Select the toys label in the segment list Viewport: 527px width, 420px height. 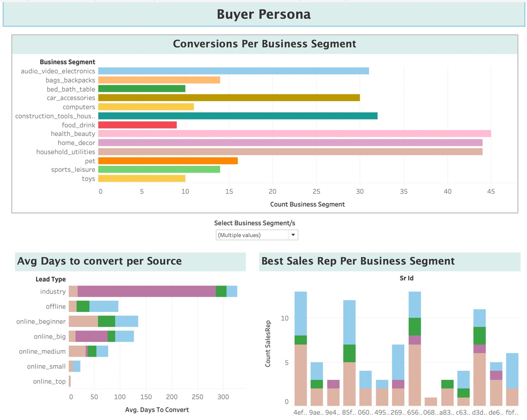pyautogui.click(x=88, y=178)
